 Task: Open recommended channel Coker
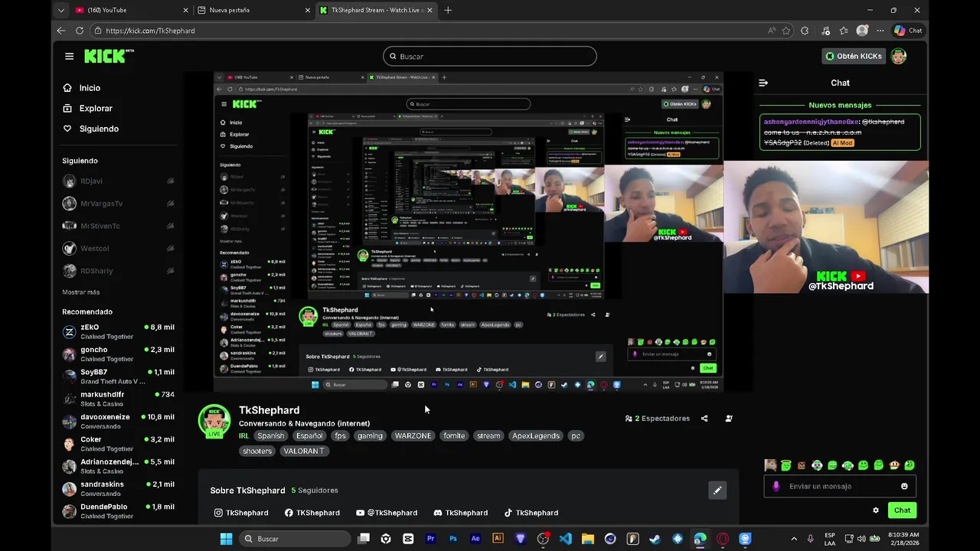tap(119, 444)
